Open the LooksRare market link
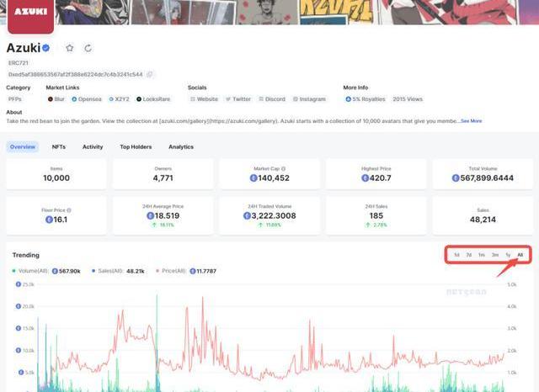Viewport: 539px width, 392px height. coord(153,99)
